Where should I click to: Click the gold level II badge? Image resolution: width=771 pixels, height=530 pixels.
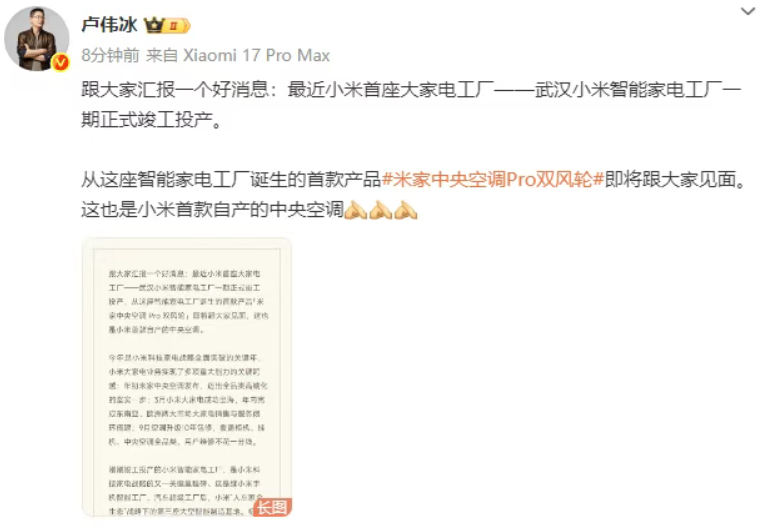click(x=177, y=25)
